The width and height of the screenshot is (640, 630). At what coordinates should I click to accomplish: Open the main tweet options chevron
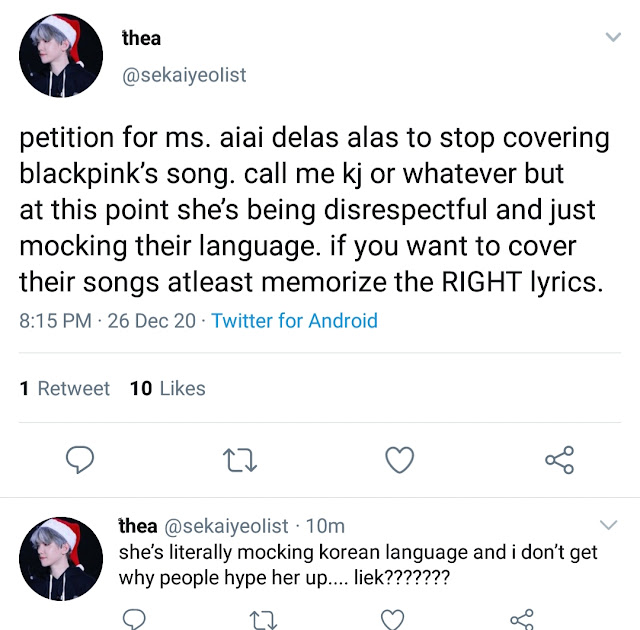pyautogui.click(x=613, y=37)
